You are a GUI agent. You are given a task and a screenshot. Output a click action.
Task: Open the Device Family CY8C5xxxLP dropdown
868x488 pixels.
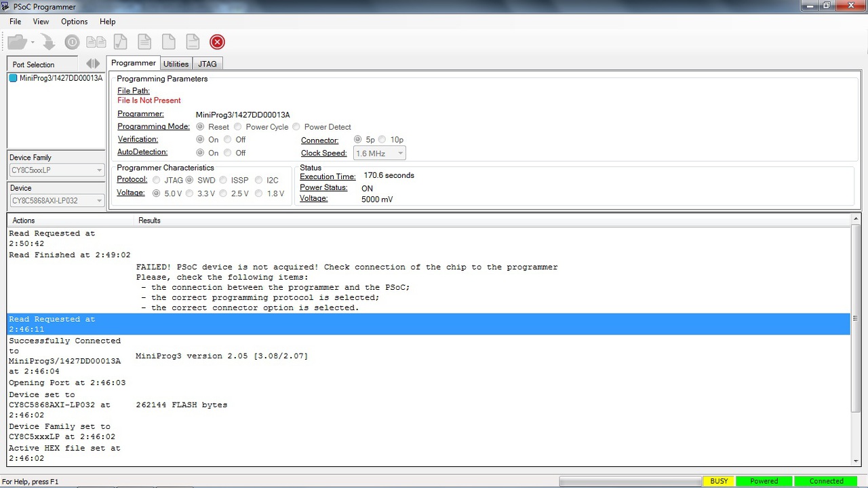coord(56,170)
